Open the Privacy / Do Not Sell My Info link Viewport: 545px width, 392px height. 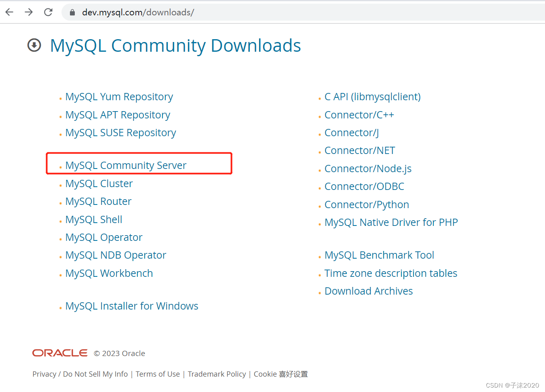tap(80, 374)
